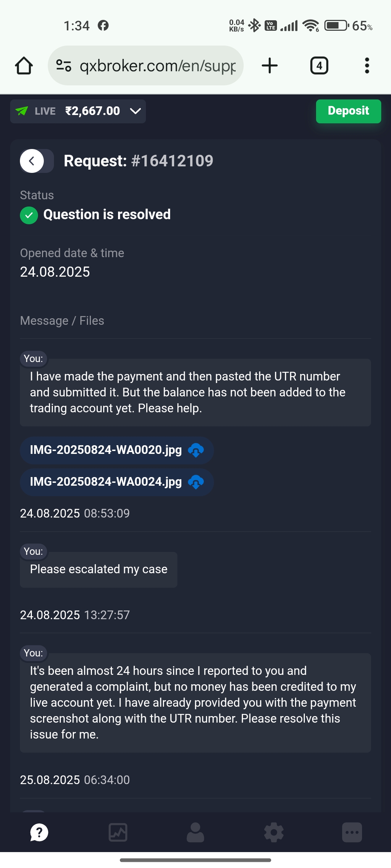The image size is (391, 868).
Task: Open the browser three-dot menu
Action: (367, 66)
